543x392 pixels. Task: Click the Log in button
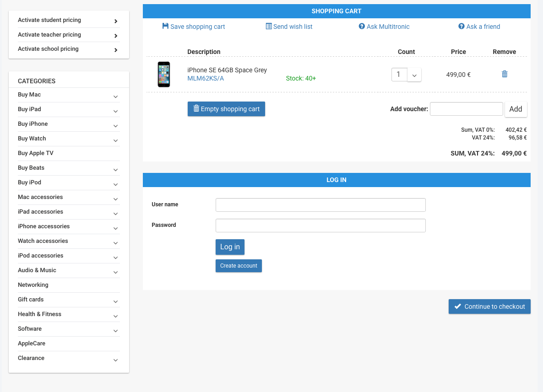click(230, 247)
